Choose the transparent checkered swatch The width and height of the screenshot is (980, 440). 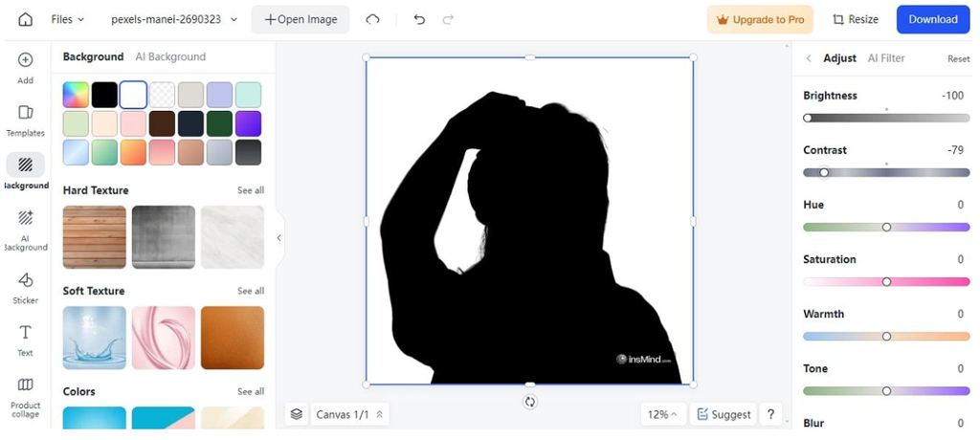[162, 95]
